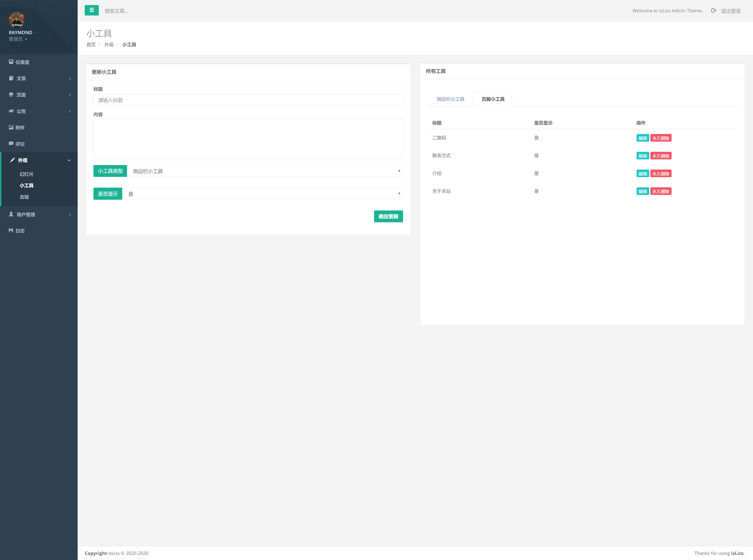Click the hamburger menu toggle button

[x=92, y=10]
